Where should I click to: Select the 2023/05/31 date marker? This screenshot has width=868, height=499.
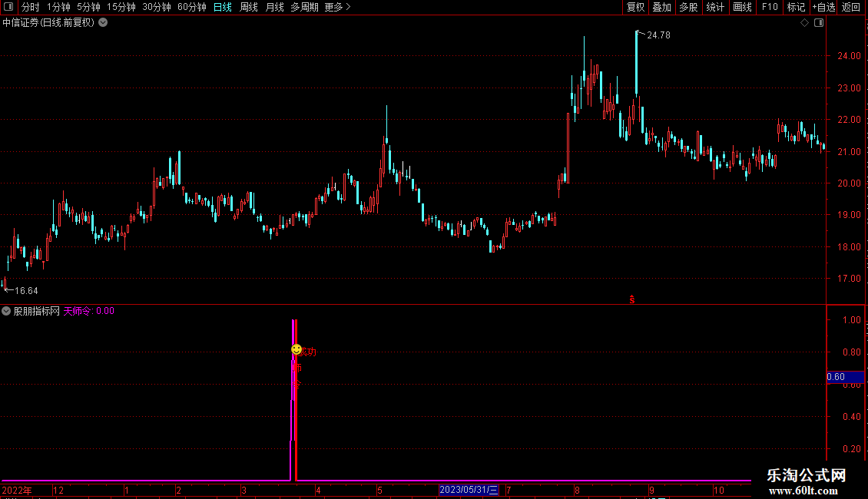pos(469,490)
